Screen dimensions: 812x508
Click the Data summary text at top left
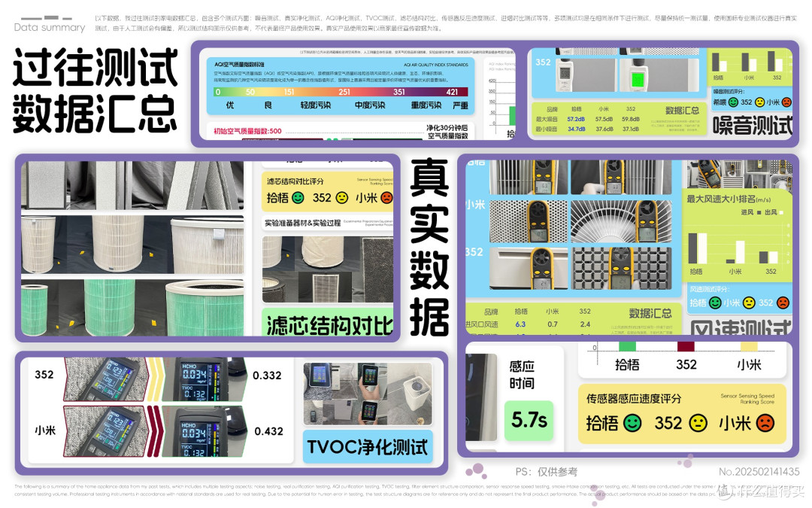pos(50,28)
